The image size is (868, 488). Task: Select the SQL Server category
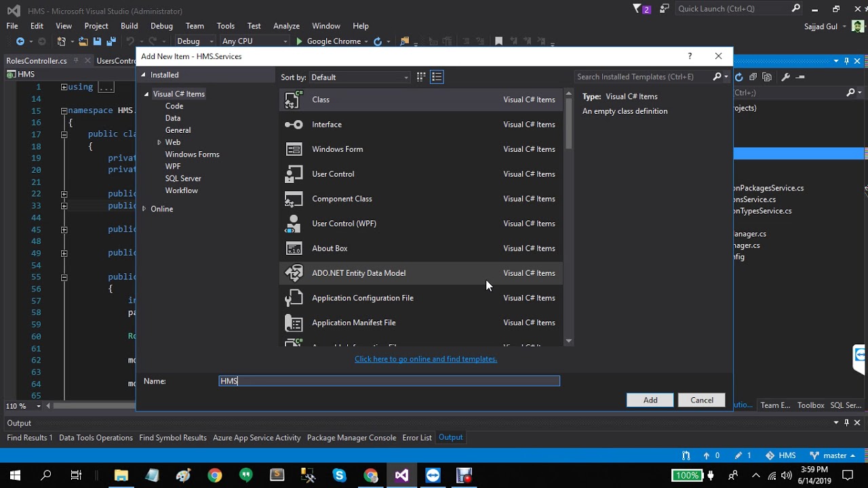[183, 178]
